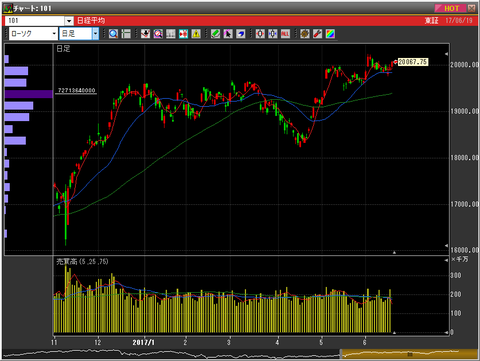The width and height of the screenshot is (480, 361).
Task: Click the left arrow at top of volume axis
Action: [446, 260]
